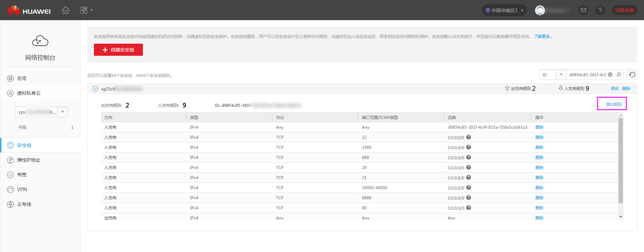Viewport: 644px width, 252px height.
Task: Expand the VPC selector dropdown
Action: pos(63,112)
